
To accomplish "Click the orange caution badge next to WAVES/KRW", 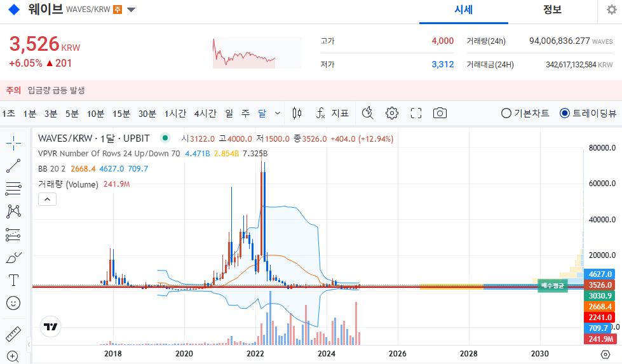I will pyautogui.click(x=118, y=10).
